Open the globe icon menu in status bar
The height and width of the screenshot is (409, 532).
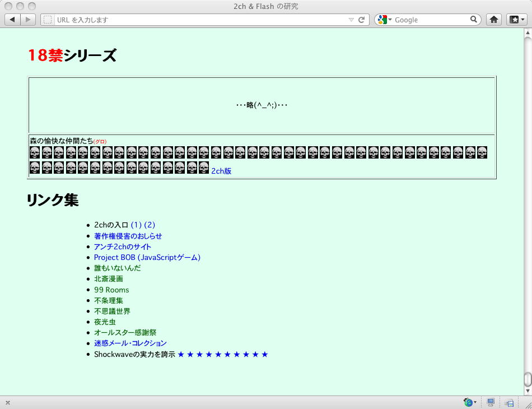(x=470, y=402)
